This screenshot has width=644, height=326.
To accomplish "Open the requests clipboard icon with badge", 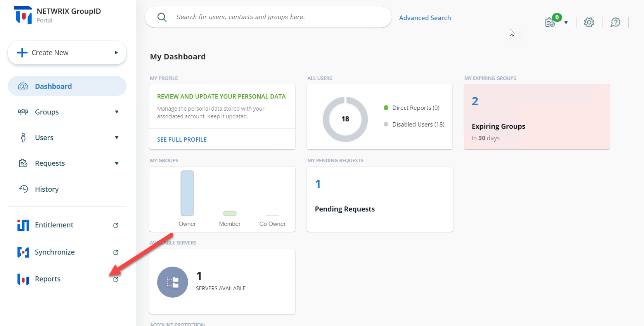I will click(550, 23).
